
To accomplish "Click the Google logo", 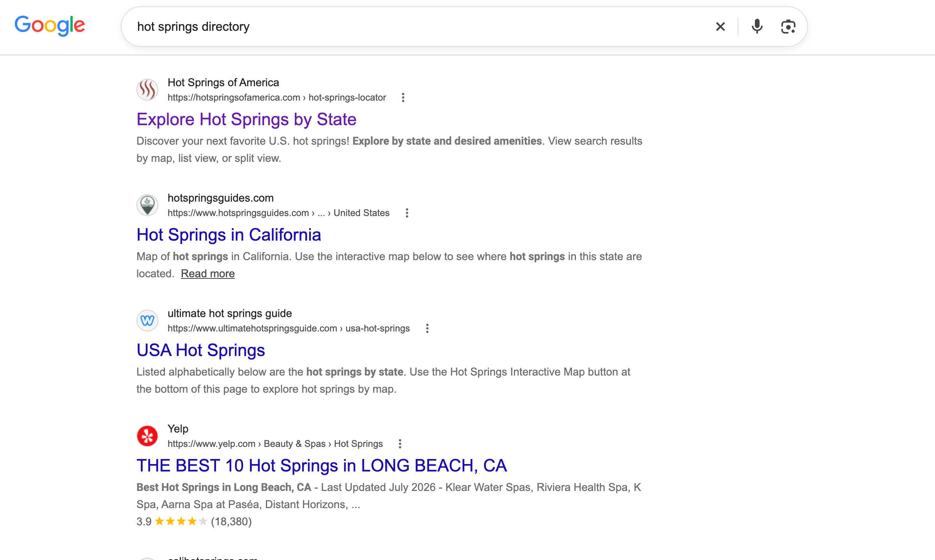I will (50, 26).
